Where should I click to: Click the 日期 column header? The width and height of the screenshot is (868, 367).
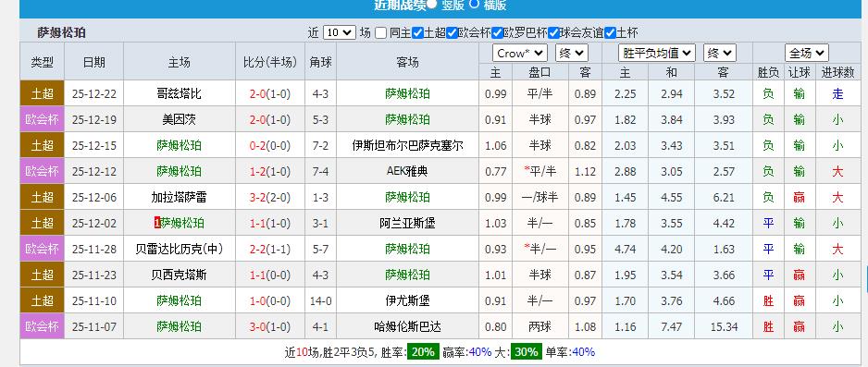coord(94,62)
